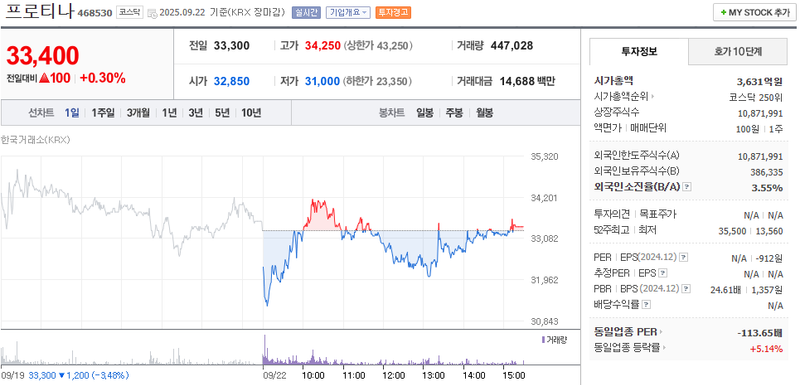Expand the 동일업종 PER arrow link
Image resolution: width=800 pixels, height=385 pixels.
coord(661,332)
